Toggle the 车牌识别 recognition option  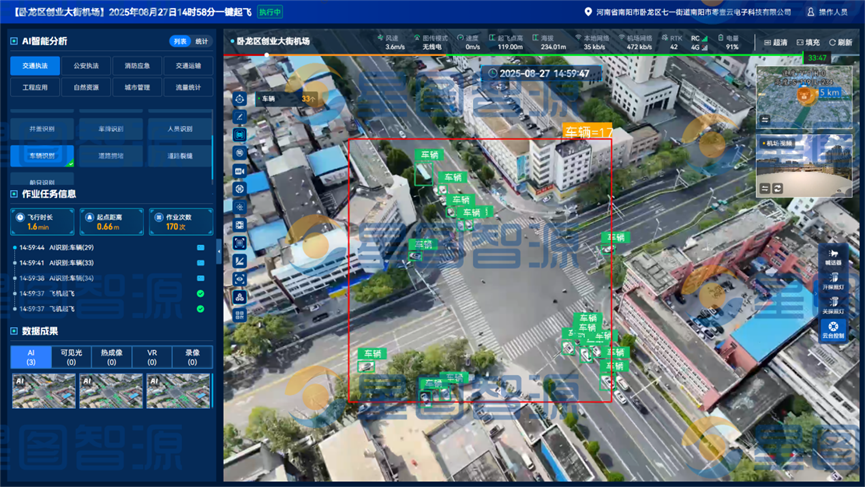[111, 129]
